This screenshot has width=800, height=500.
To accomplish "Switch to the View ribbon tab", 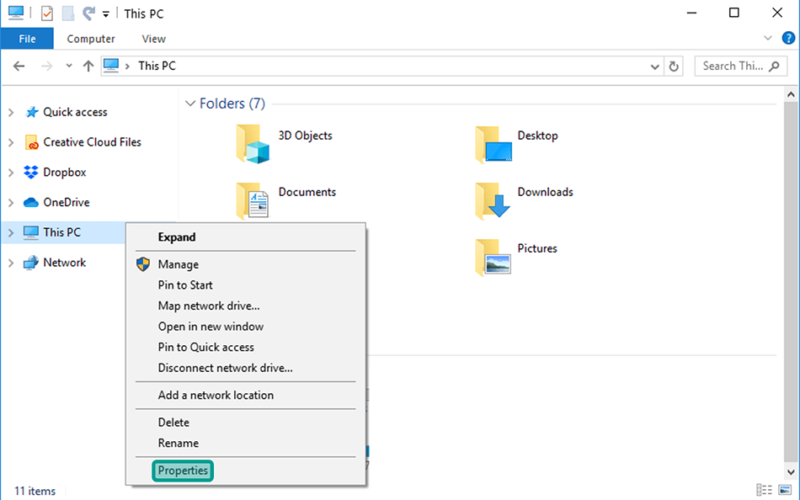I will (x=154, y=39).
